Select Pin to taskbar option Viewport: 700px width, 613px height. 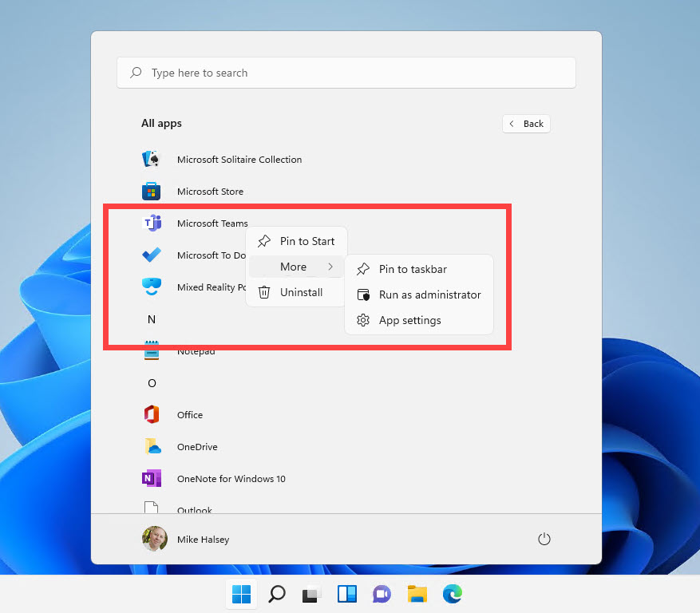(412, 269)
